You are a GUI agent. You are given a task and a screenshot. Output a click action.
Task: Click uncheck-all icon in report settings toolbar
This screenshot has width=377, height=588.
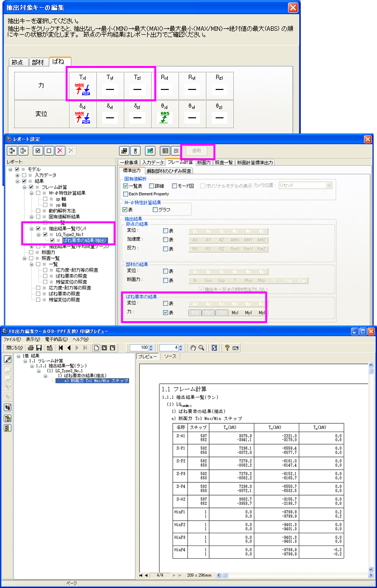pos(49,151)
